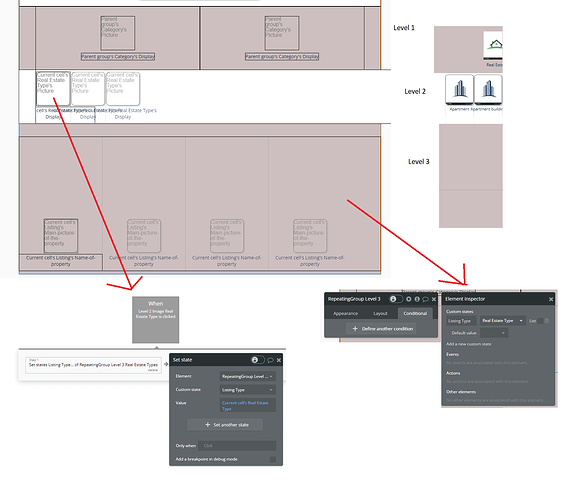Image resolution: width=569 pixels, height=500 pixels.
Task: Close the RepeatingGroup Level 3 panel
Action: point(434,299)
